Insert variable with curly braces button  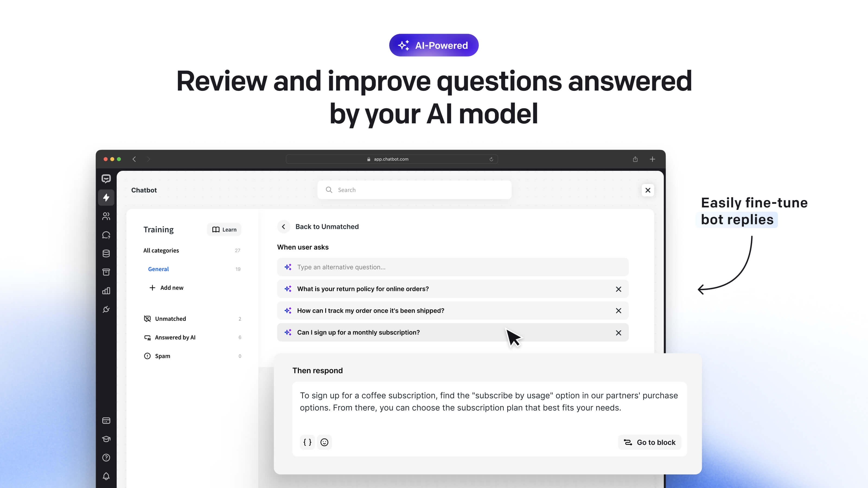click(x=307, y=442)
